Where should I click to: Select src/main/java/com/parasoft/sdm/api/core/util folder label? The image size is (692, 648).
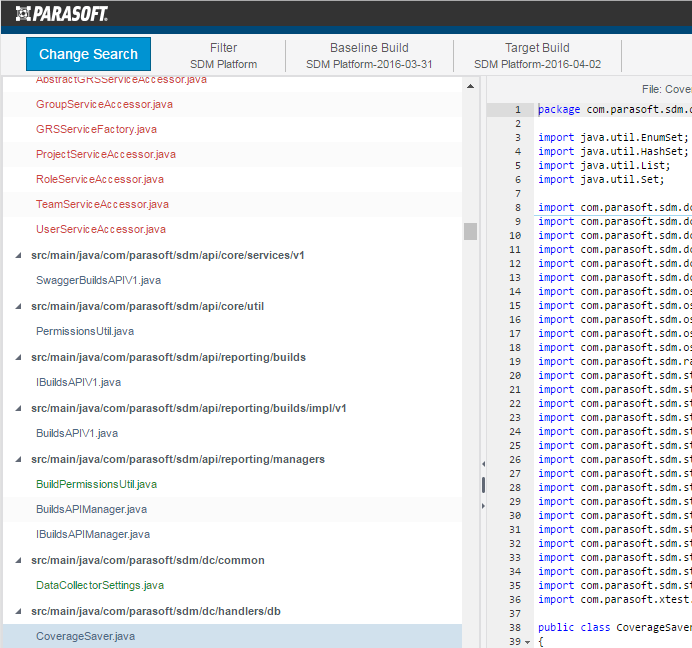coord(147,306)
